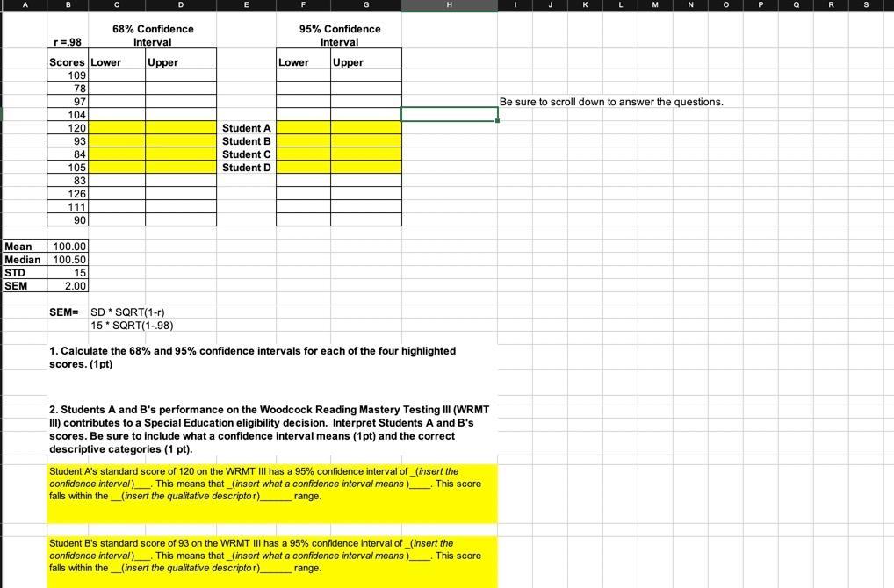894x588 pixels.
Task: Click the 'Student A' label
Action: pyautogui.click(x=246, y=127)
